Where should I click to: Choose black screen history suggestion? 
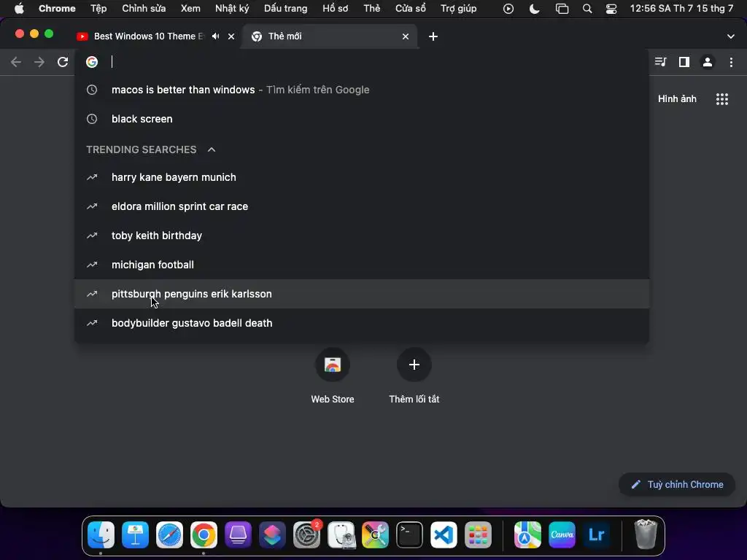pyautogui.click(x=362, y=119)
